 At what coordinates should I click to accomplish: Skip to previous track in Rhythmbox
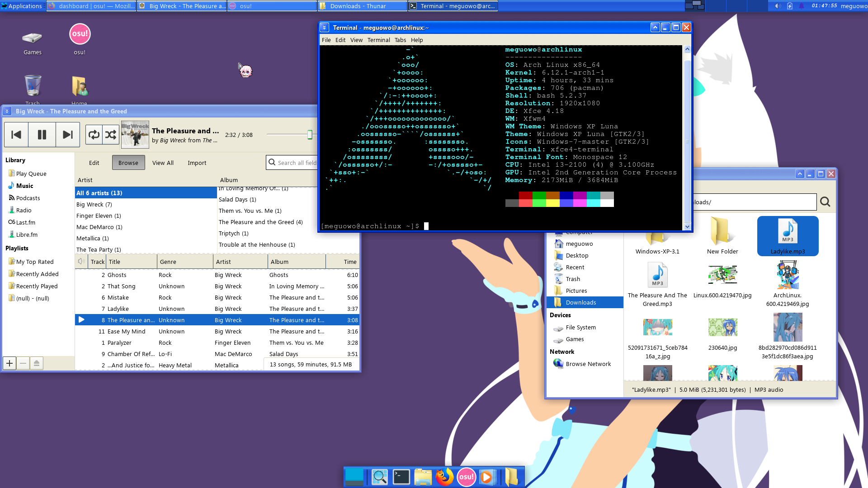pyautogui.click(x=16, y=135)
